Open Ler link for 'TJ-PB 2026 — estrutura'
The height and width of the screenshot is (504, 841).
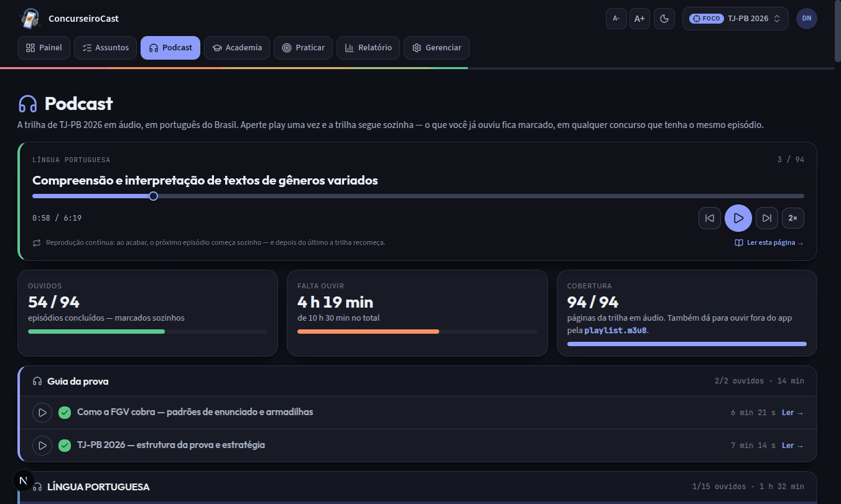point(792,446)
